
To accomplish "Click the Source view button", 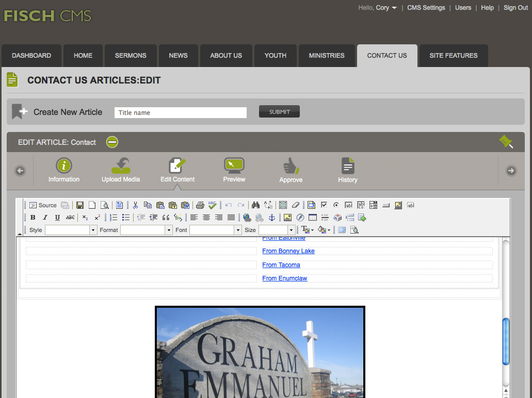I will [43, 205].
